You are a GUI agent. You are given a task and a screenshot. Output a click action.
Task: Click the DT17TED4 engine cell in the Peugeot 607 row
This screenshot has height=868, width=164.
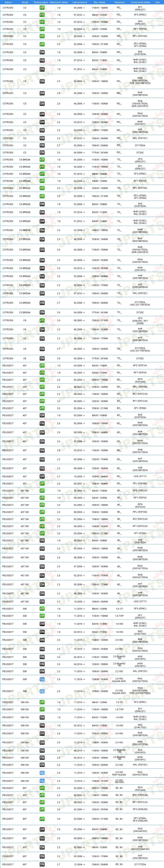click(140, 864)
